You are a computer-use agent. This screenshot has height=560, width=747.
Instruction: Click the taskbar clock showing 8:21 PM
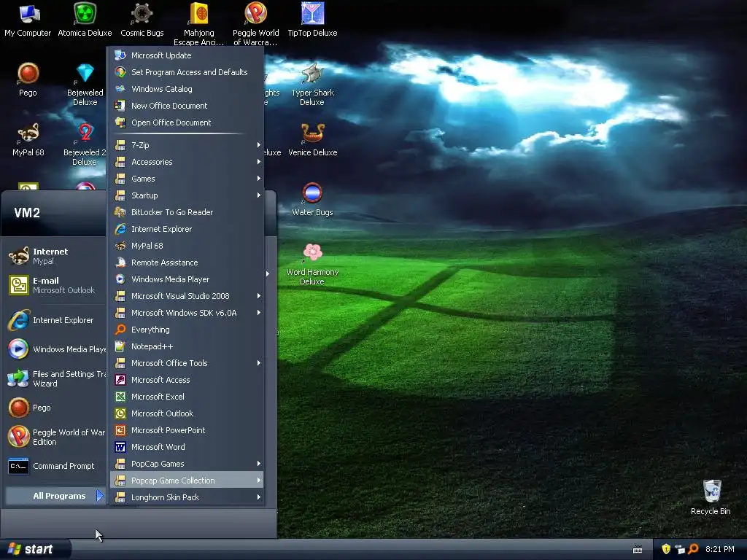(x=720, y=549)
